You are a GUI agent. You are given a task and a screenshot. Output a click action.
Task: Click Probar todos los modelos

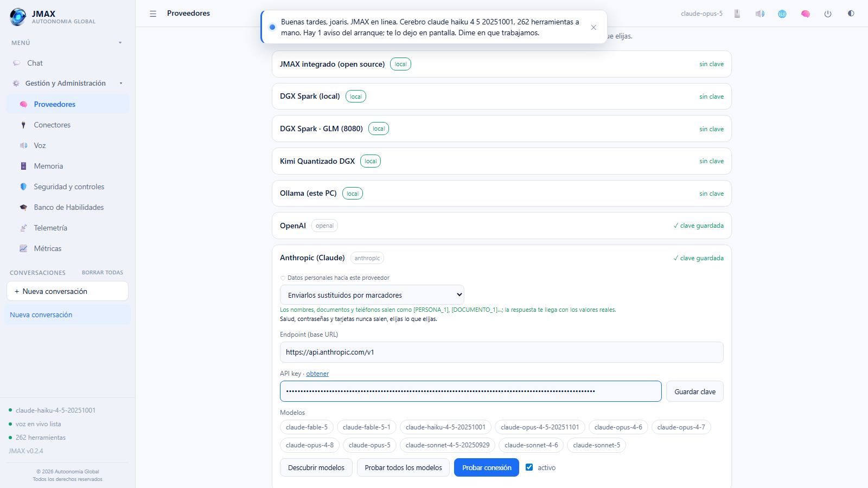(403, 467)
